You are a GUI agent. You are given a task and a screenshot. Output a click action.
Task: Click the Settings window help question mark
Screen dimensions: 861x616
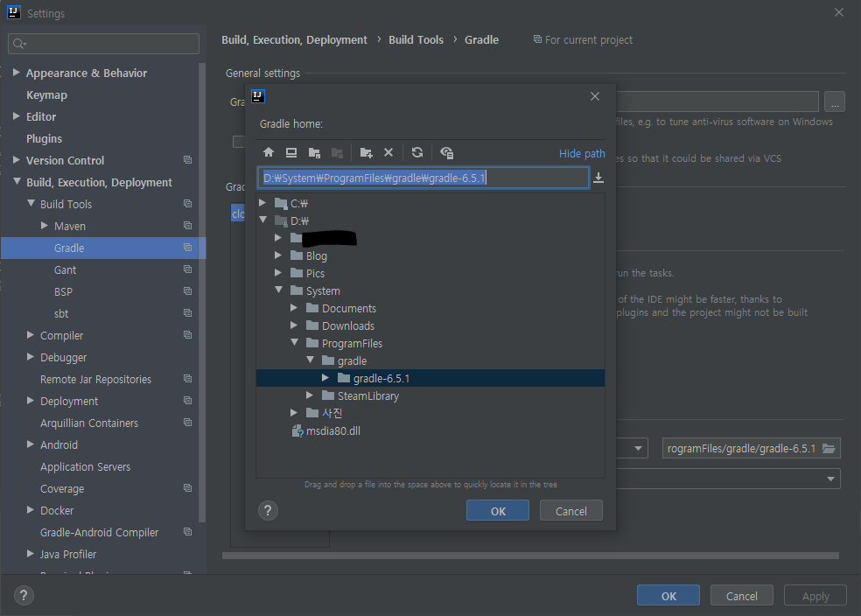24,596
